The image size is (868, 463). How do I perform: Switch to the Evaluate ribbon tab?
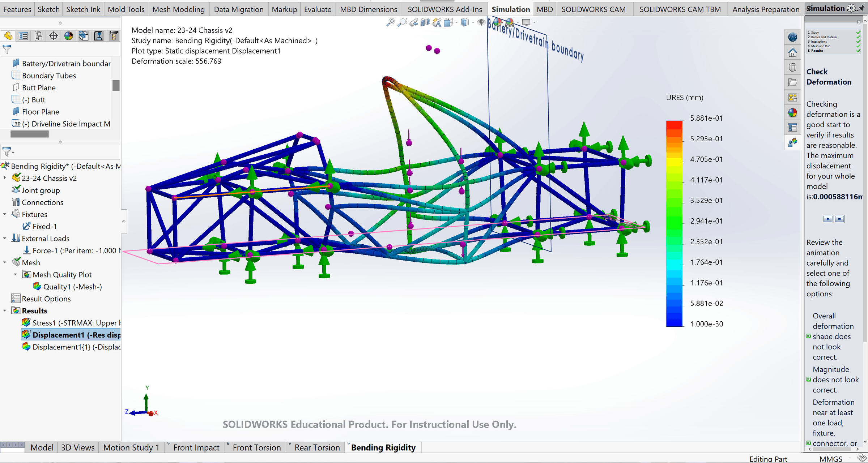pyautogui.click(x=318, y=9)
